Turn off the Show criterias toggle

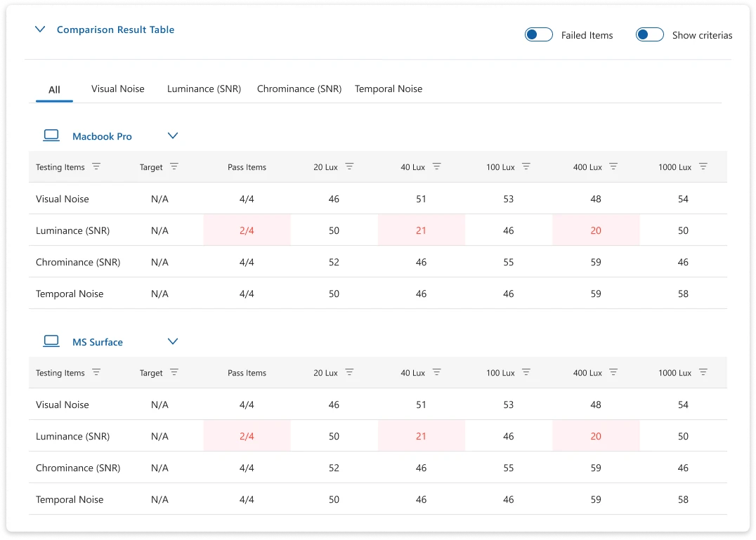pyautogui.click(x=649, y=34)
